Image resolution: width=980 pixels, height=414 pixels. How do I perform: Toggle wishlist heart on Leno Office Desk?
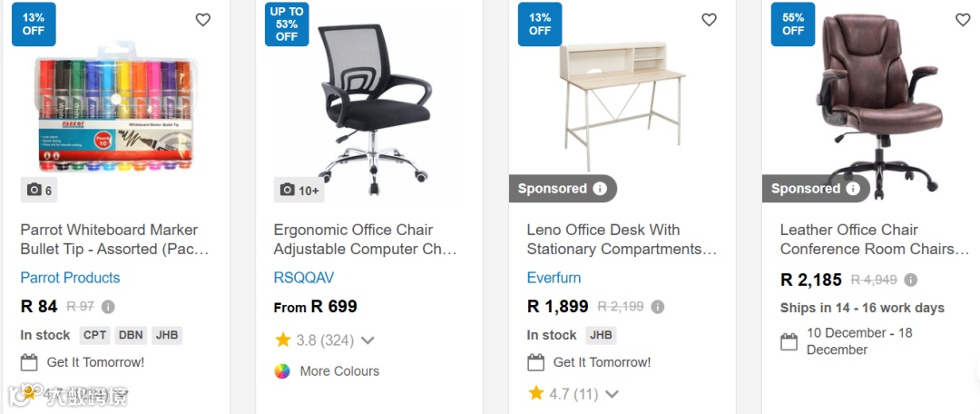(x=709, y=20)
